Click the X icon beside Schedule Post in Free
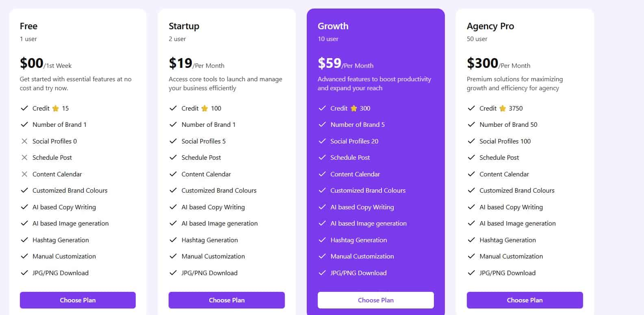 (24, 157)
